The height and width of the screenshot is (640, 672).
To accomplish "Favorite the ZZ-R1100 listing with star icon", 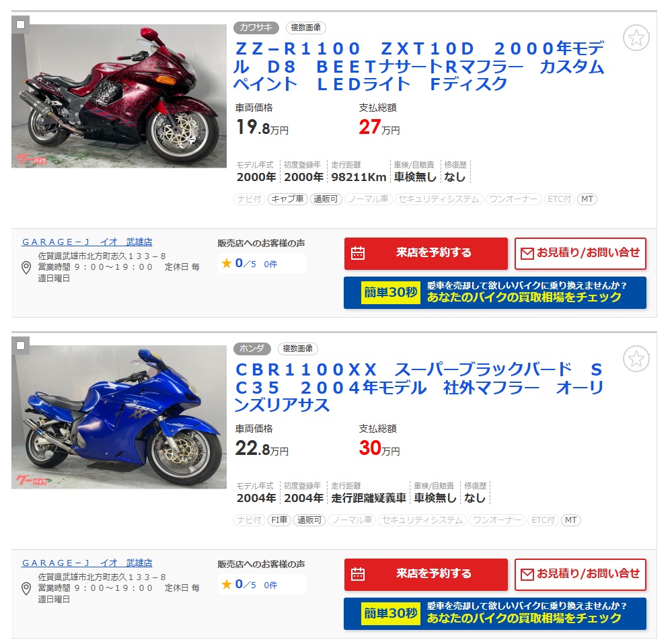I will (636, 38).
